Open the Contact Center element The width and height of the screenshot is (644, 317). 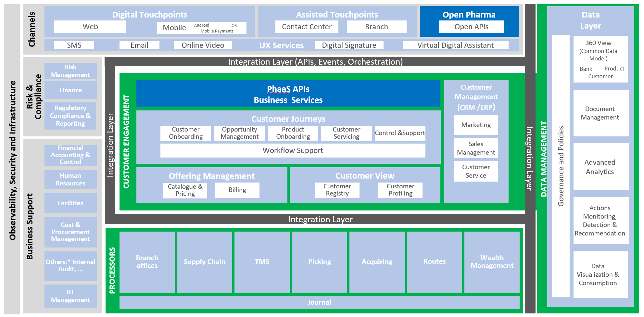[307, 27]
